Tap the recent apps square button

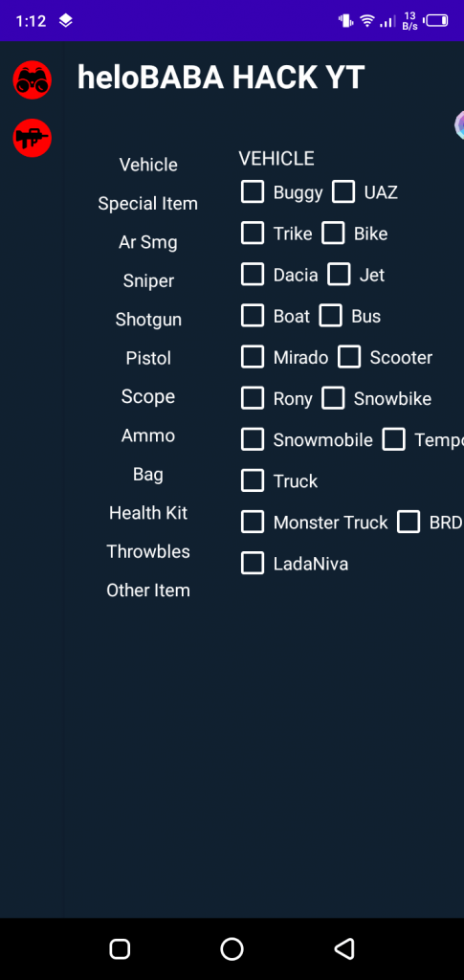tap(120, 948)
